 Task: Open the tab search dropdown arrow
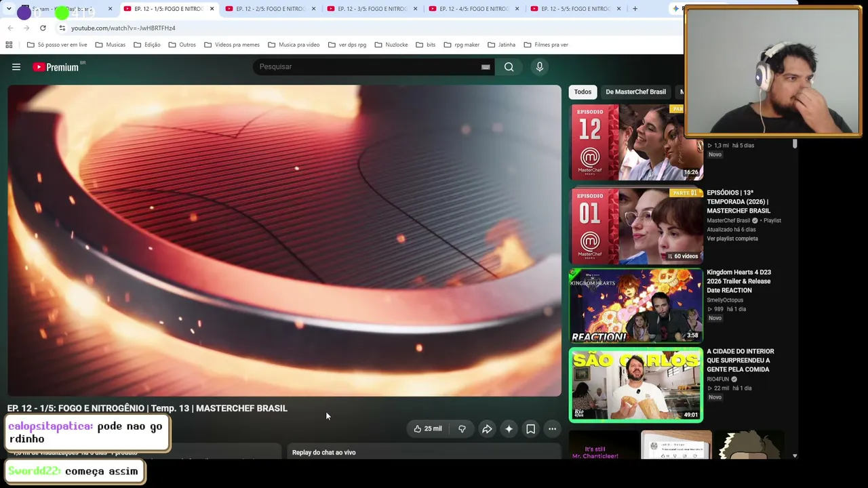click(x=9, y=9)
